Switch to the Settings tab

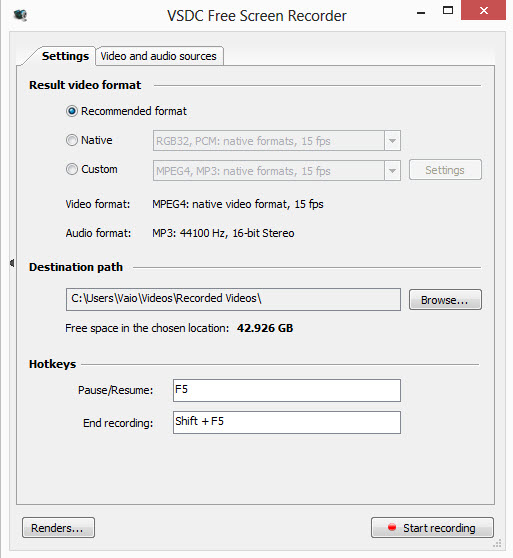click(x=65, y=56)
